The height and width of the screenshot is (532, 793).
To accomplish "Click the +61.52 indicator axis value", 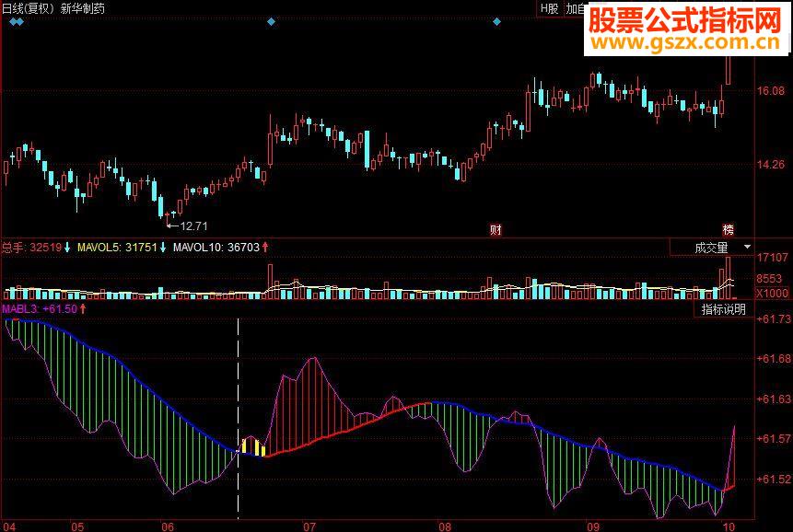I will pos(774,479).
